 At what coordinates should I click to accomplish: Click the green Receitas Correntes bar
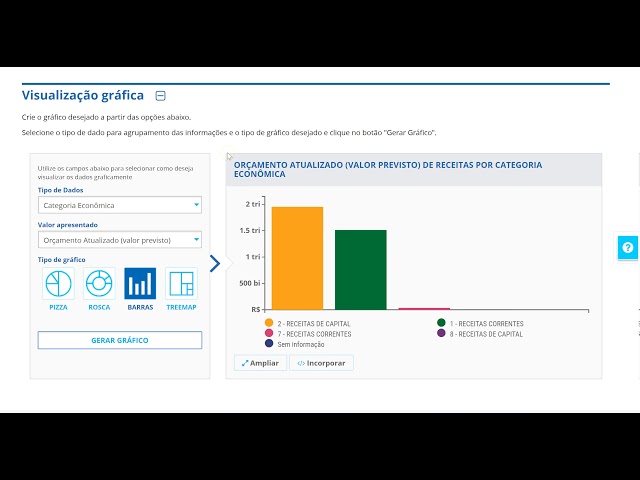[361, 270]
